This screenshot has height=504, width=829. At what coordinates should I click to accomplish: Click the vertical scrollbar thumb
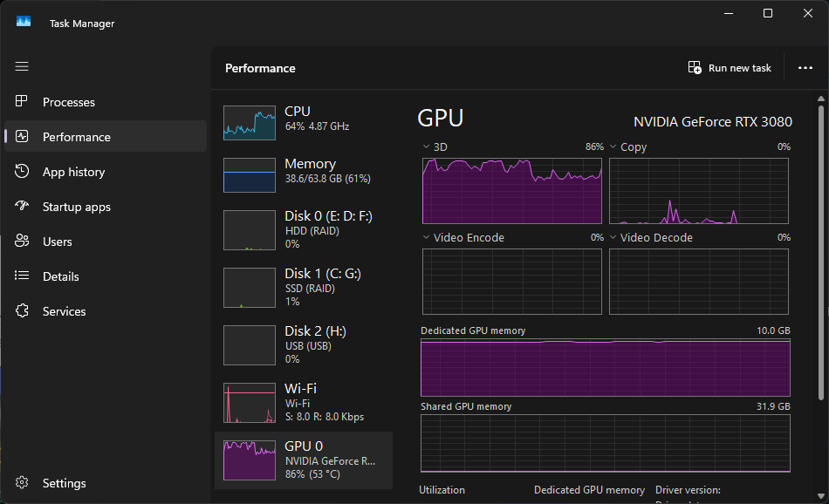pyautogui.click(x=821, y=253)
